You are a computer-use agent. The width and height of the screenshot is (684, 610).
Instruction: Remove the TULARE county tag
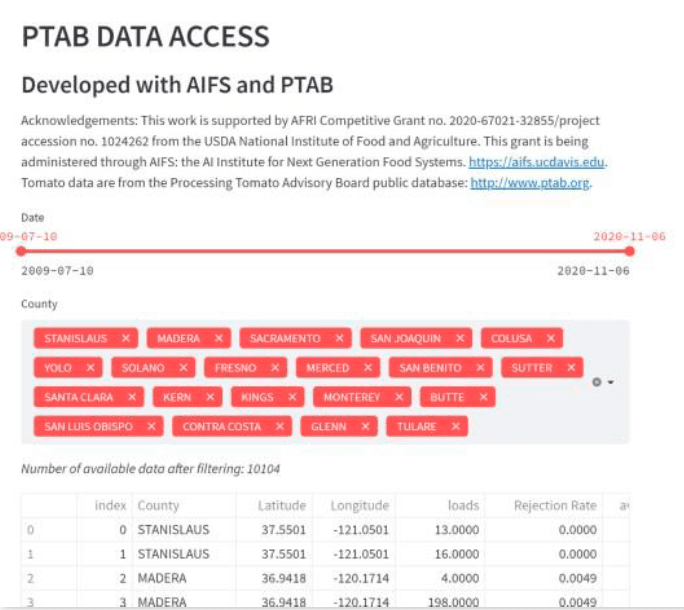456,427
